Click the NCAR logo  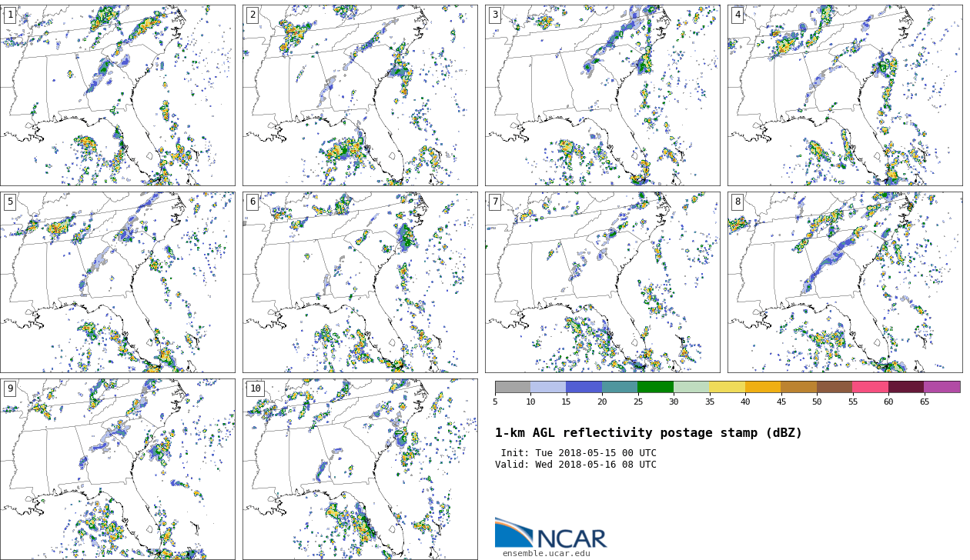550,534
